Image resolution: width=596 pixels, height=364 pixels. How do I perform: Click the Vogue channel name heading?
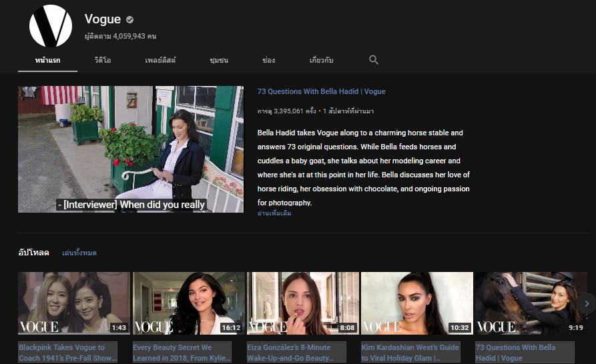pyautogui.click(x=103, y=19)
